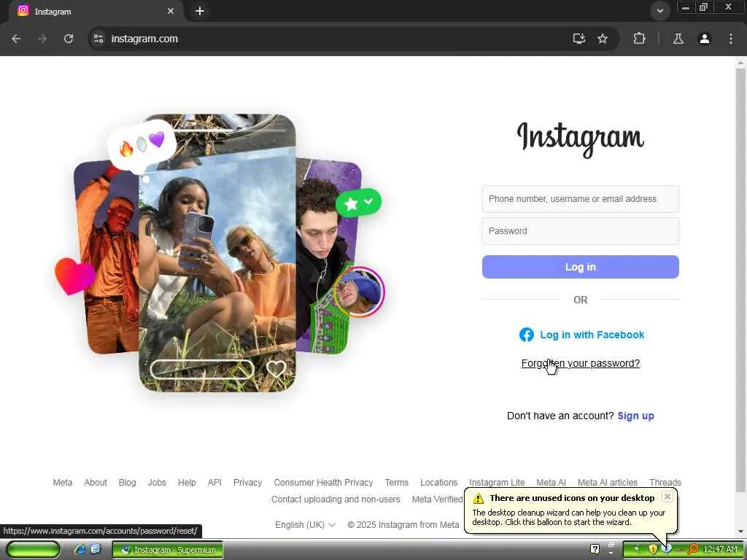Click the green star badge on collage
The height and width of the screenshot is (560, 747).
point(359,203)
